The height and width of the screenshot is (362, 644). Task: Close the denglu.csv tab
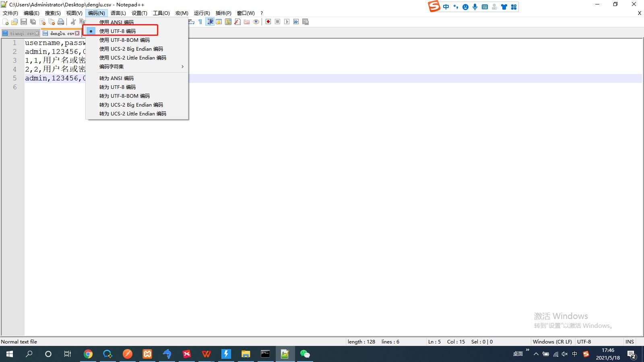pyautogui.click(x=77, y=33)
